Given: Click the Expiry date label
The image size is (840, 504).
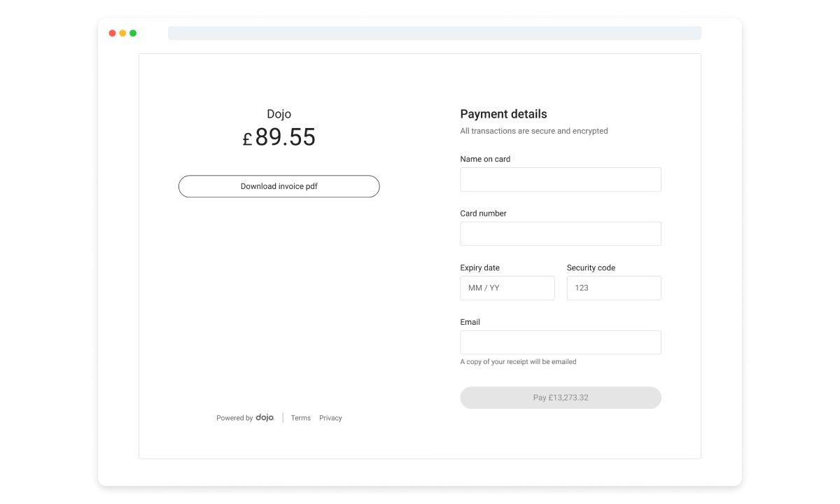Looking at the screenshot, I should coord(479,267).
